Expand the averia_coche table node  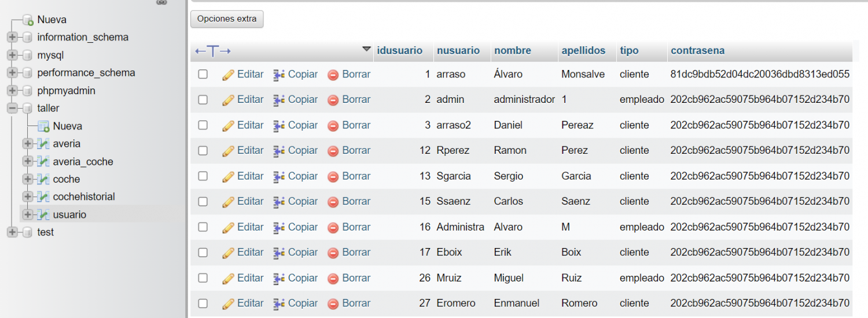28,161
